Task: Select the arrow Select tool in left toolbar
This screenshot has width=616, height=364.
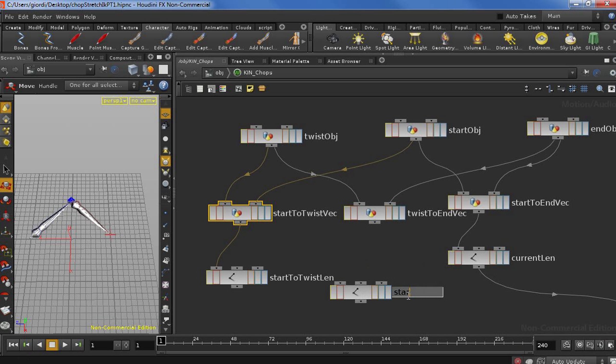Action: click(6, 170)
